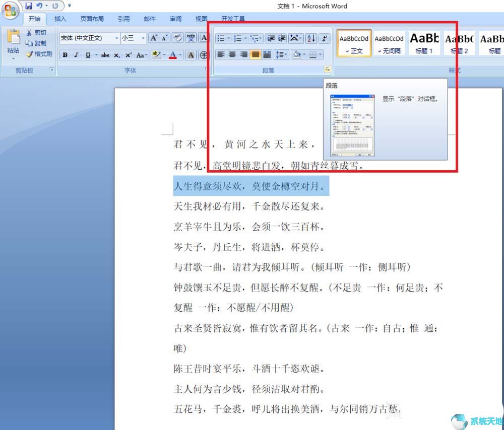Switch to the 视图 tab
The height and width of the screenshot is (430, 504).
click(x=201, y=19)
